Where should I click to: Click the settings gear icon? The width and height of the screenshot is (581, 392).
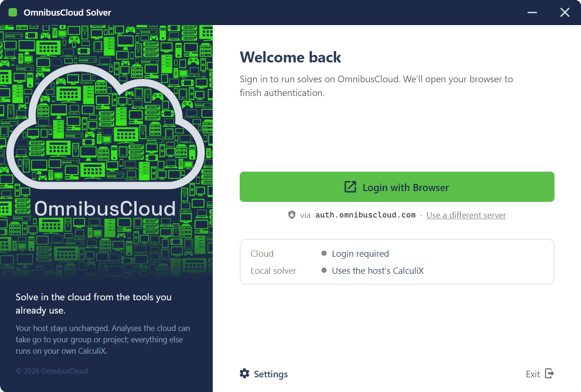244,374
